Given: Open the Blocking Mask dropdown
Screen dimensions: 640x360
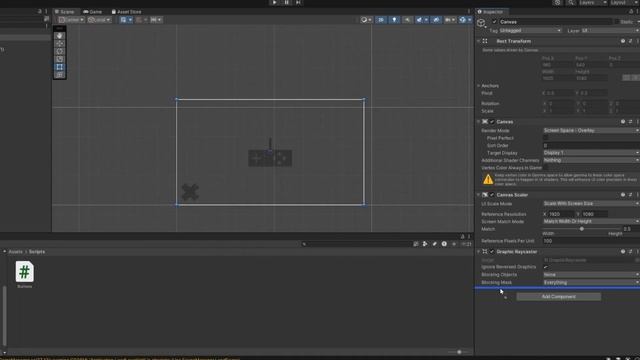Looking at the screenshot, I should pos(591,282).
